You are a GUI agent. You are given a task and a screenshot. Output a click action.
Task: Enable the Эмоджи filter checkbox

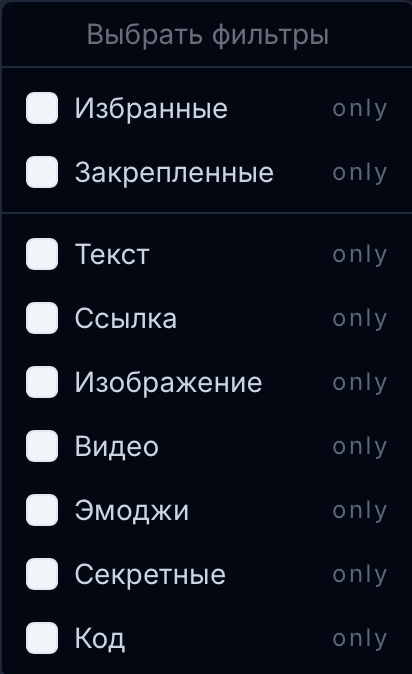pyautogui.click(x=42, y=510)
